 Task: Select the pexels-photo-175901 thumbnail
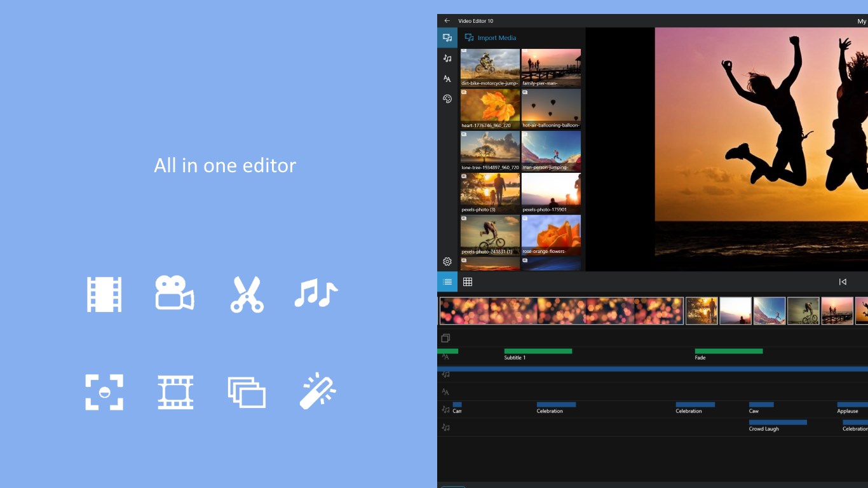click(551, 193)
